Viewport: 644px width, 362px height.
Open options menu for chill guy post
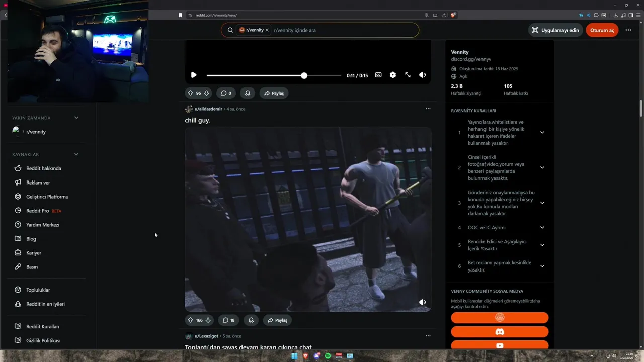tap(428, 109)
